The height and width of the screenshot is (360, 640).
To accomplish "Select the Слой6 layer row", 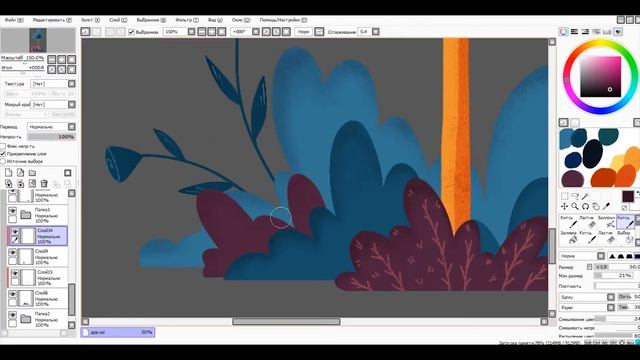I will (x=38, y=298).
